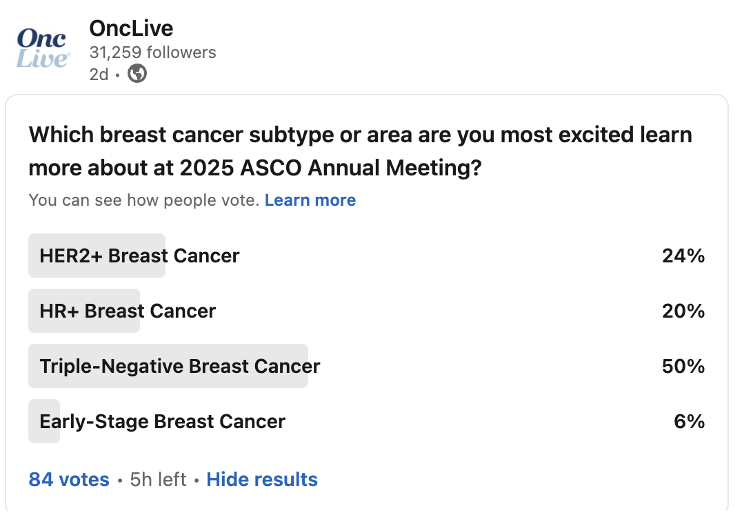The height and width of the screenshot is (512, 742).
Task: Choose the Triple-Negative Breast Cancer option
Action: pyautogui.click(x=180, y=366)
